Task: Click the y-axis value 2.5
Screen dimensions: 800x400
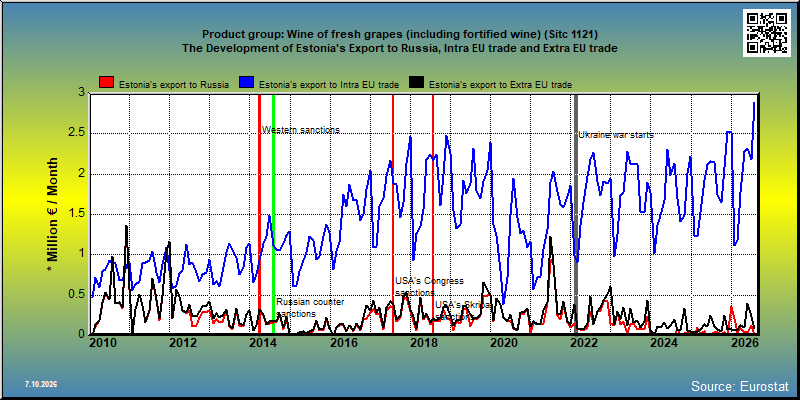Action: point(77,133)
